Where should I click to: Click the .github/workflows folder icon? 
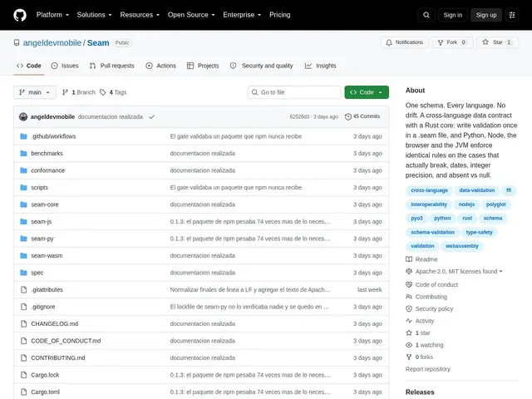coord(23,136)
